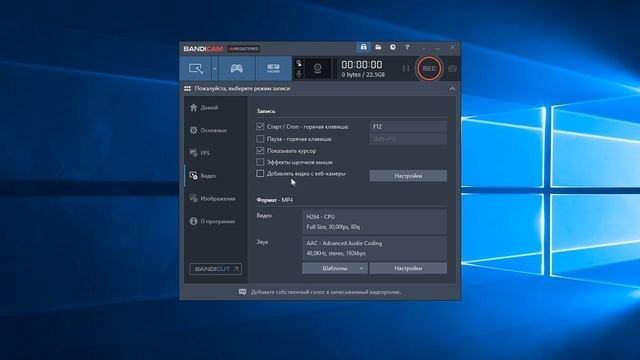Click the lock icon in title bar
The width and height of the screenshot is (640, 360).
363,47
